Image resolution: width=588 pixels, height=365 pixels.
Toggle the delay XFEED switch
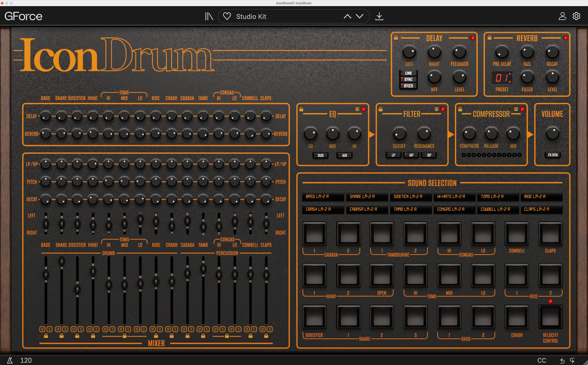(x=408, y=86)
